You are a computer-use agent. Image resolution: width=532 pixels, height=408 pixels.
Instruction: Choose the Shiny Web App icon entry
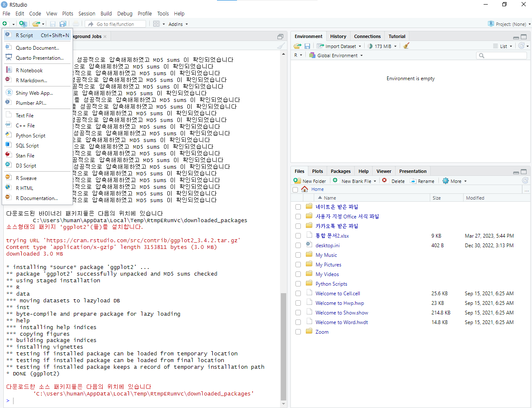(8, 93)
